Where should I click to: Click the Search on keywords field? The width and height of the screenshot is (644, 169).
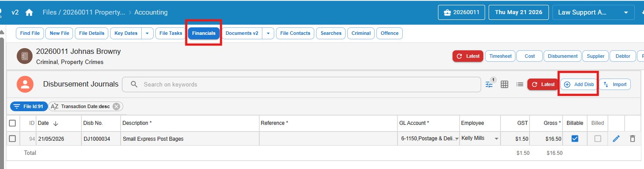tap(301, 84)
